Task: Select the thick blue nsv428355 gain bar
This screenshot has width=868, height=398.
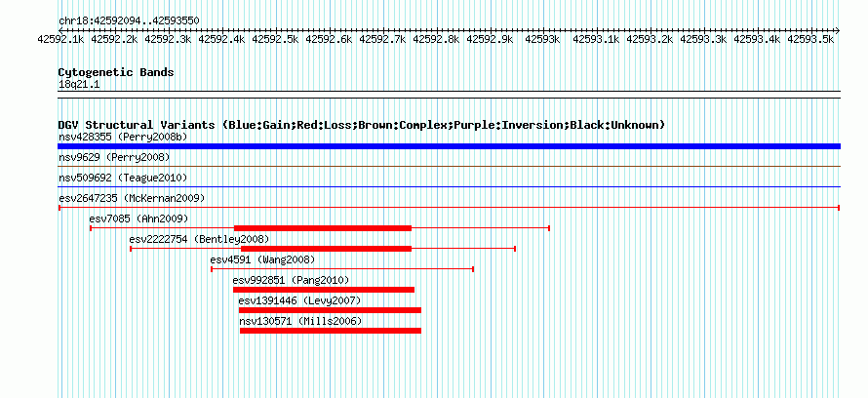Action: click(x=449, y=146)
